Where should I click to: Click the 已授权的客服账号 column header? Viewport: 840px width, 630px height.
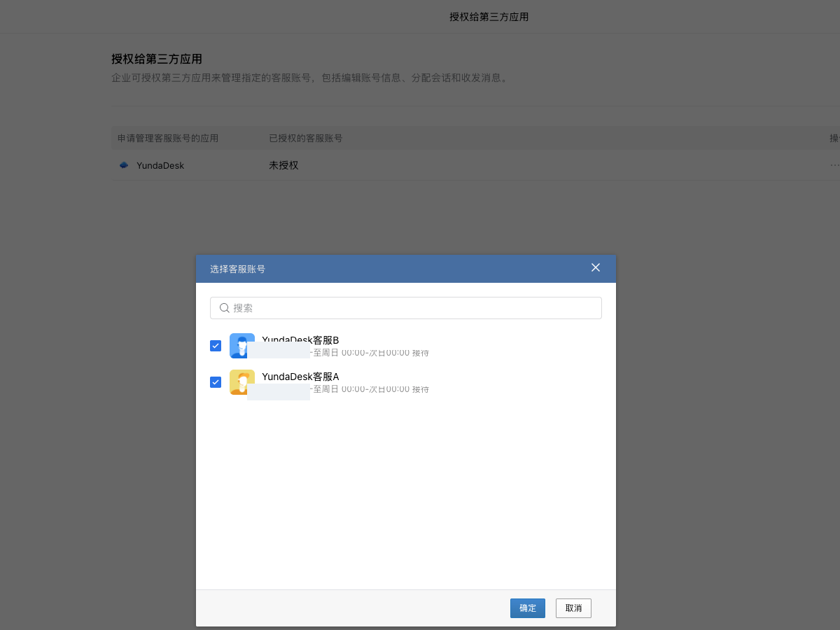coord(306,138)
